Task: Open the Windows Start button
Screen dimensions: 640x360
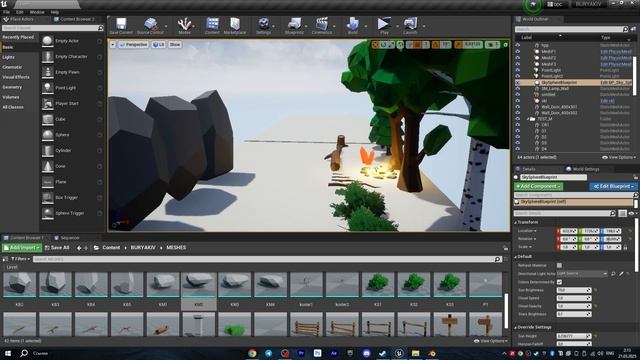Action: pos(8,353)
